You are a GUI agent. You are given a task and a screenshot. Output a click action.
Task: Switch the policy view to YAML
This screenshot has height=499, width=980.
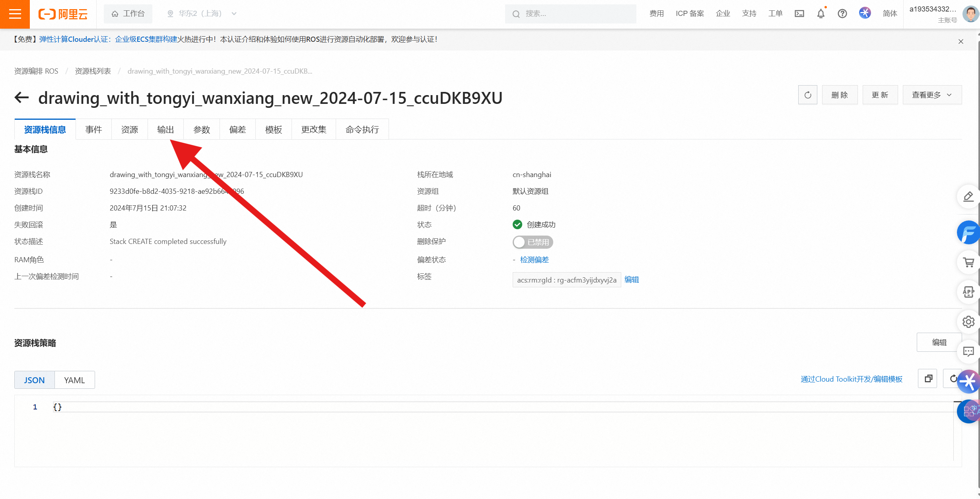[74, 380]
